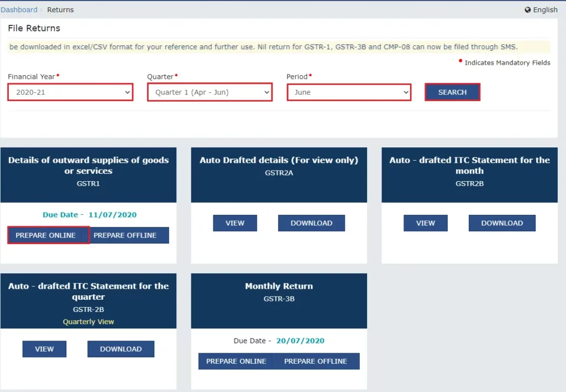Viewport: 566px width, 392px height.
Task: Click the Quarterly View label
Action: (88, 322)
